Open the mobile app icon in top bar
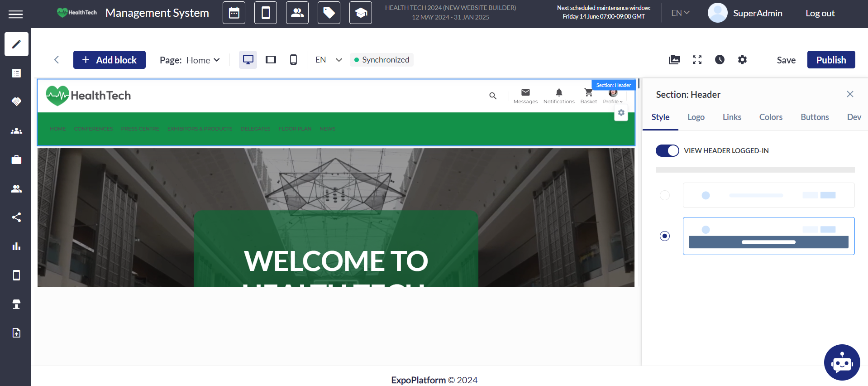Image resolution: width=868 pixels, height=386 pixels. (266, 13)
